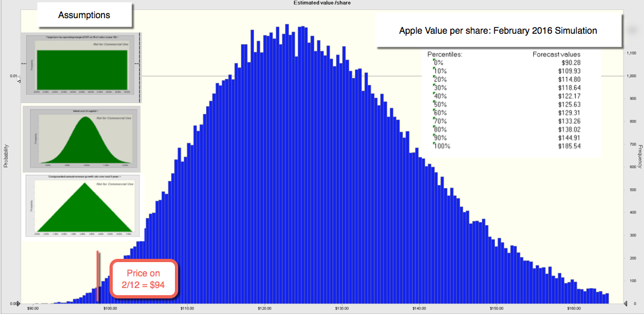Click the $110.00 x-axis label
Viewport: 644px width, 314px height.
click(x=187, y=308)
